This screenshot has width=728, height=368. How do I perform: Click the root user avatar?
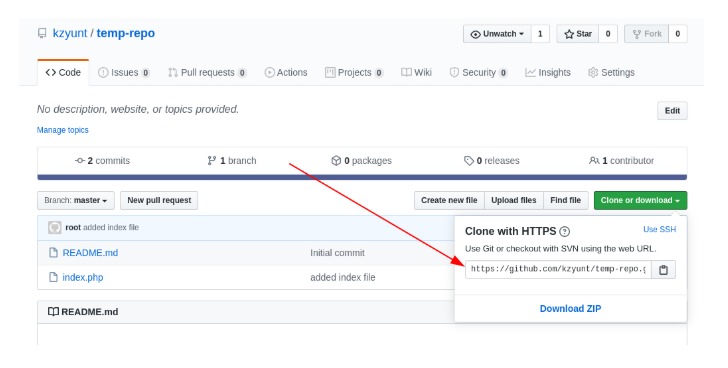point(55,227)
